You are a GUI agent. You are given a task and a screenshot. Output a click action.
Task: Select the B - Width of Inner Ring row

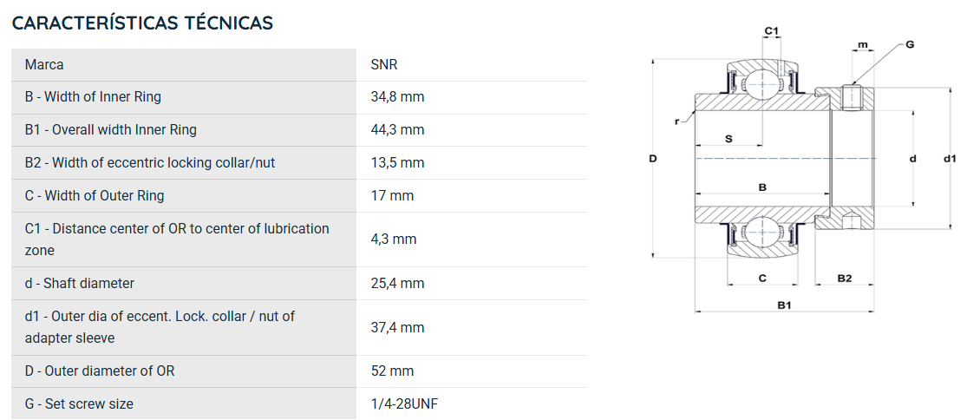tap(298, 97)
